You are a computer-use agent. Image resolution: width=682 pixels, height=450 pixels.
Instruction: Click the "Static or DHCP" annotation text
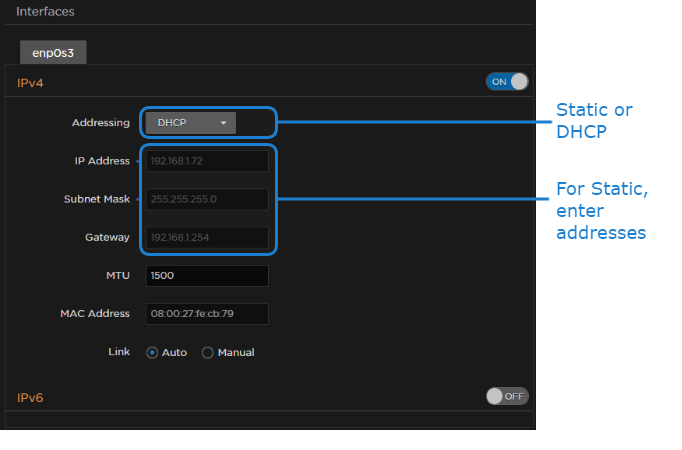click(594, 120)
